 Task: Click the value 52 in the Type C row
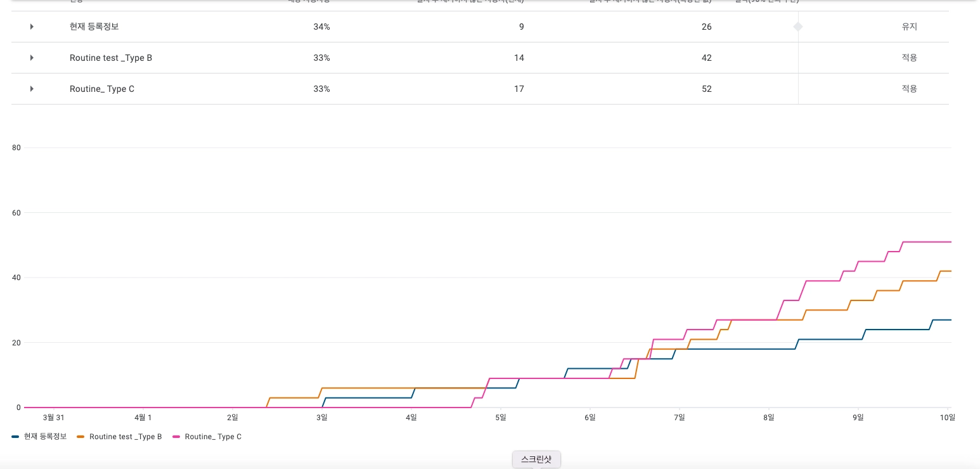point(706,89)
